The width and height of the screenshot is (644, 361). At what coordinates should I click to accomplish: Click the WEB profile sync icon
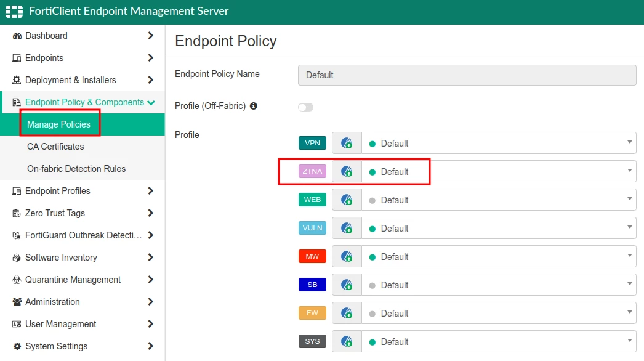click(347, 200)
